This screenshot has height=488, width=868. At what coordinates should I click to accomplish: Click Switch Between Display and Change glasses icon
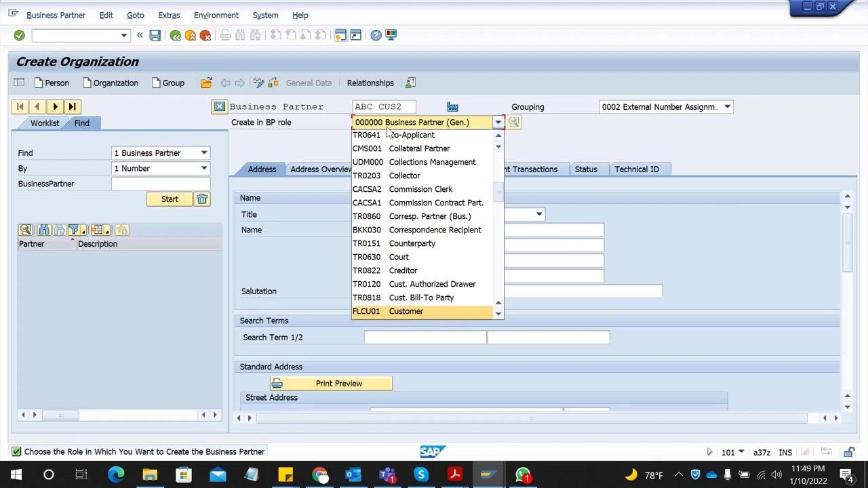point(258,83)
